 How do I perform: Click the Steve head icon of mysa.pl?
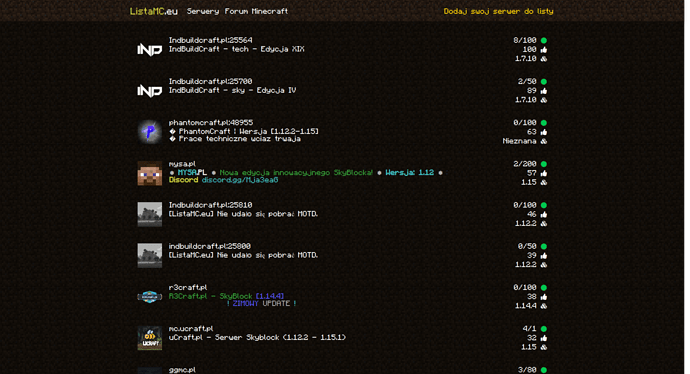point(150,173)
